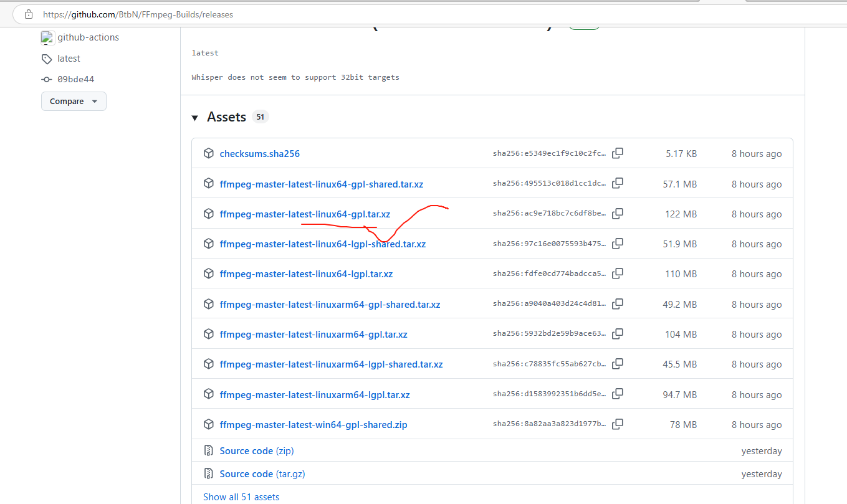
Task: Click sha256:ac9e718bc7c6df8be hash text
Action: click(549, 214)
